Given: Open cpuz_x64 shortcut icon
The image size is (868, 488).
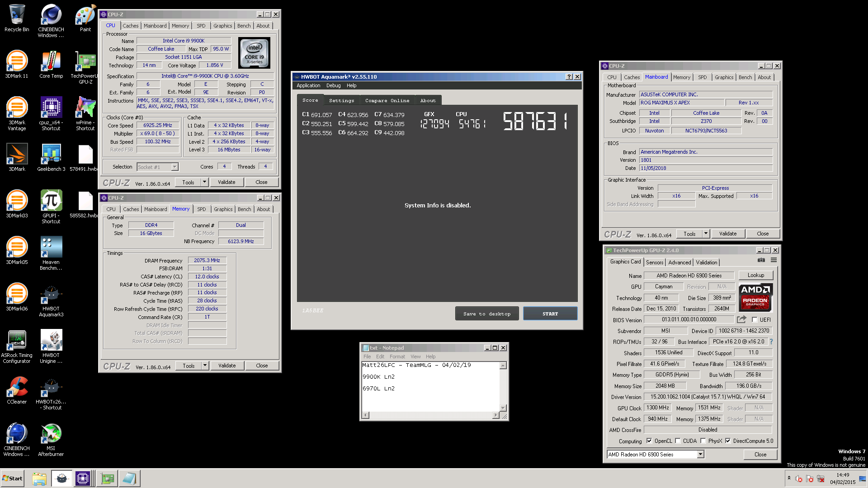Looking at the screenshot, I should tap(51, 114).
